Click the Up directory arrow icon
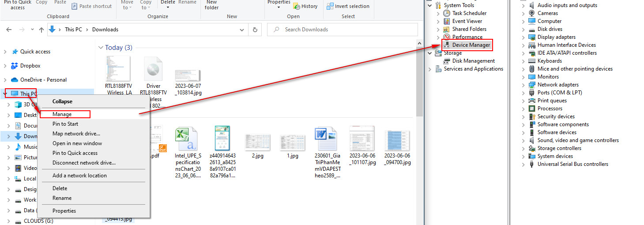 pos(41,30)
